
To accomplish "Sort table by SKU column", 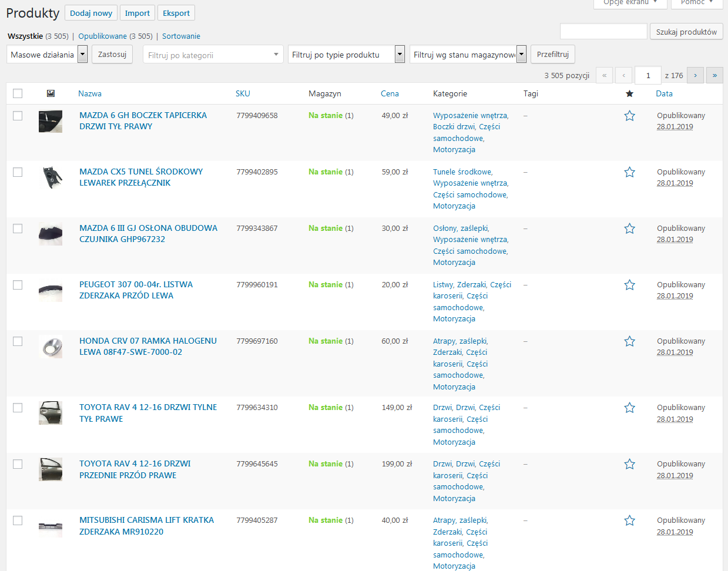I will point(243,93).
